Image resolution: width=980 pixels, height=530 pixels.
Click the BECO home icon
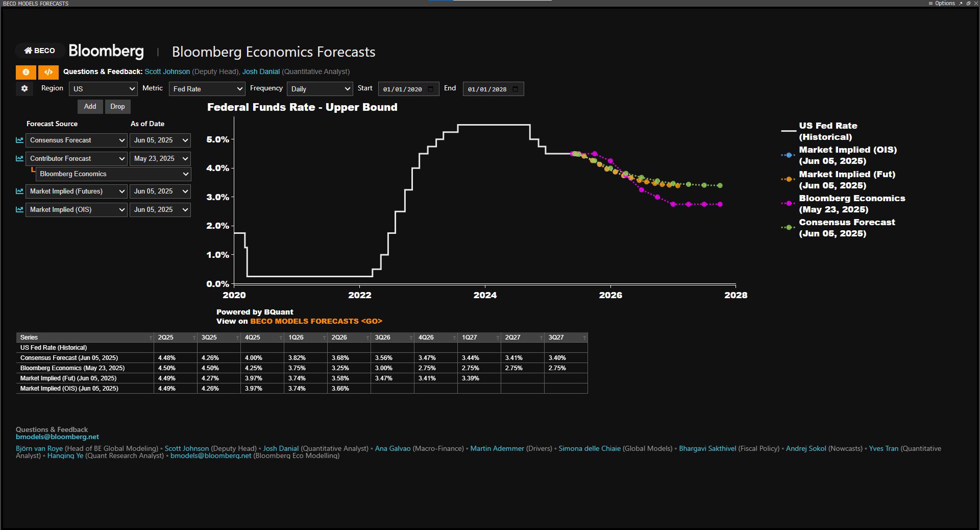[x=29, y=51]
